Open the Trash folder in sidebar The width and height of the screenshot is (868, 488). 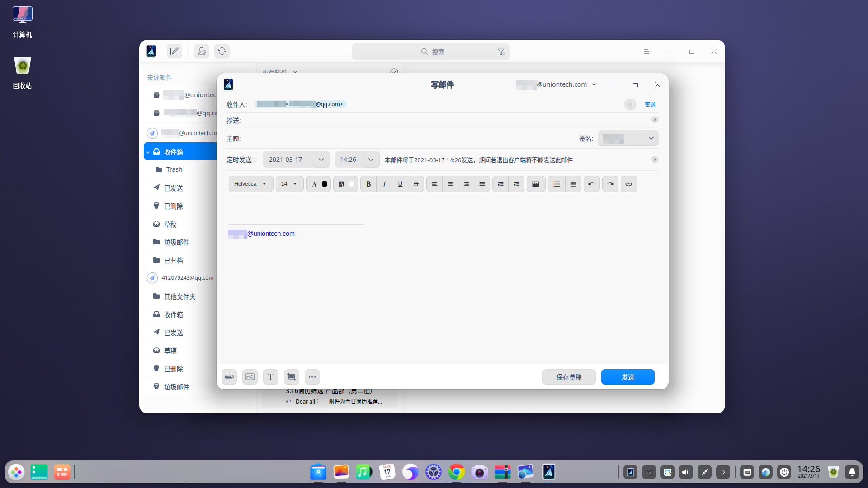tap(174, 169)
